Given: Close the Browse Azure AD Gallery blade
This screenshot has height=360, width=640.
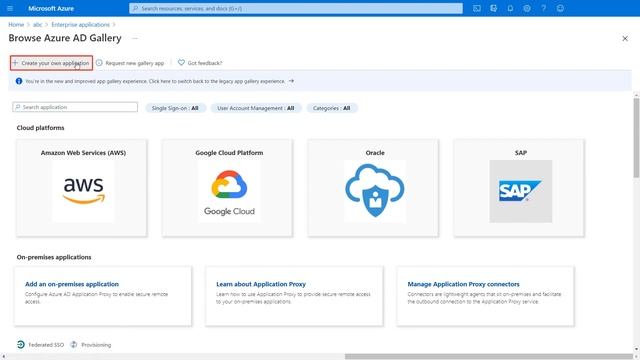Looking at the screenshot, I should tap(625, 39).
